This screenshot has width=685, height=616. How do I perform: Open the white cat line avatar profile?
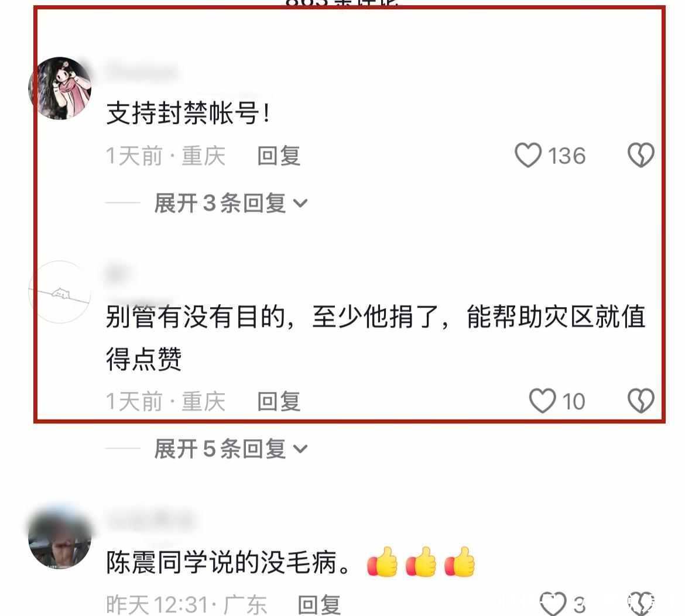pos(60,292)
